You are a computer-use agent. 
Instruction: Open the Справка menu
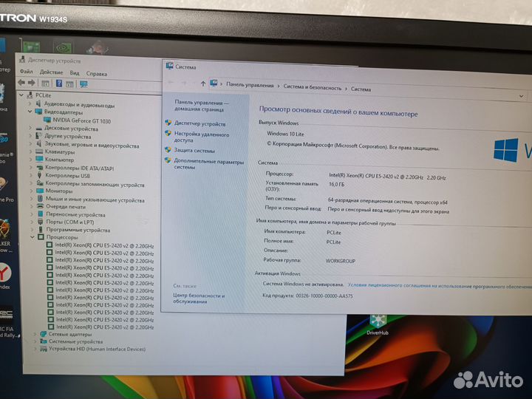coord(96,73)
